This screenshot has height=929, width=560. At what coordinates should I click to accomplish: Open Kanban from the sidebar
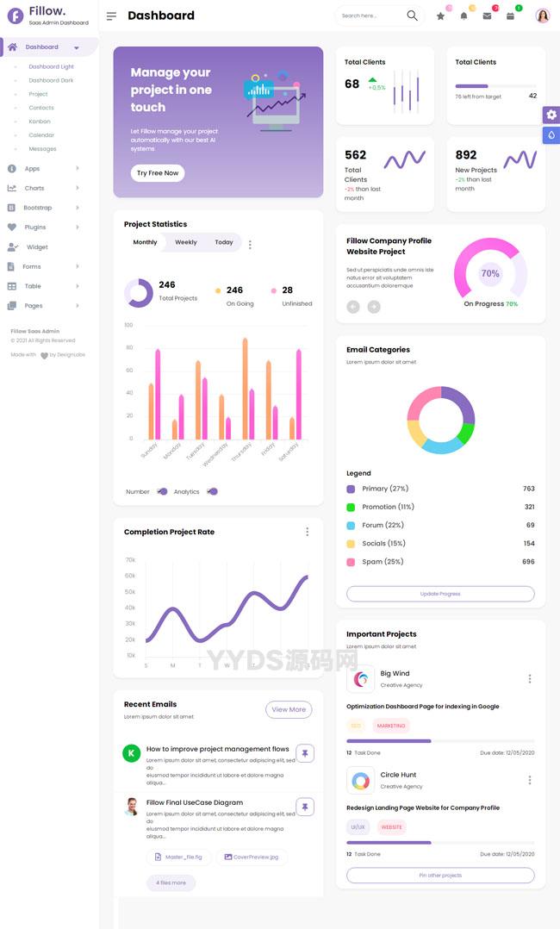click(x=40, y=122)
